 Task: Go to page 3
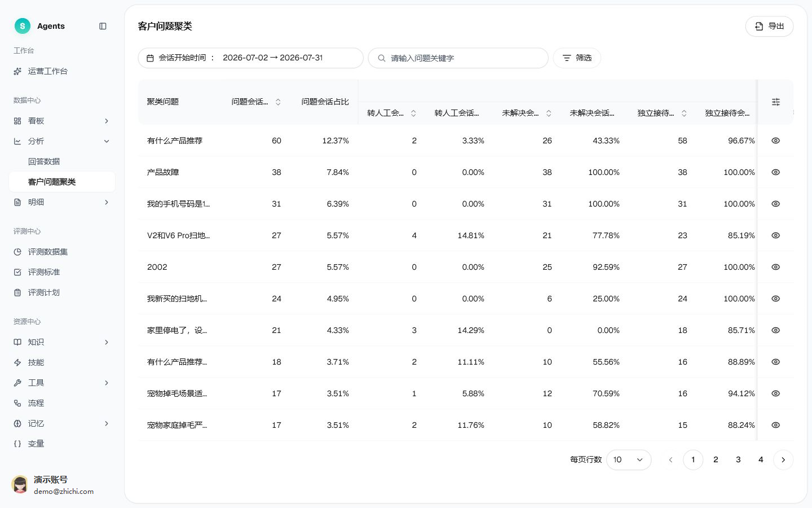coord(738,459)
